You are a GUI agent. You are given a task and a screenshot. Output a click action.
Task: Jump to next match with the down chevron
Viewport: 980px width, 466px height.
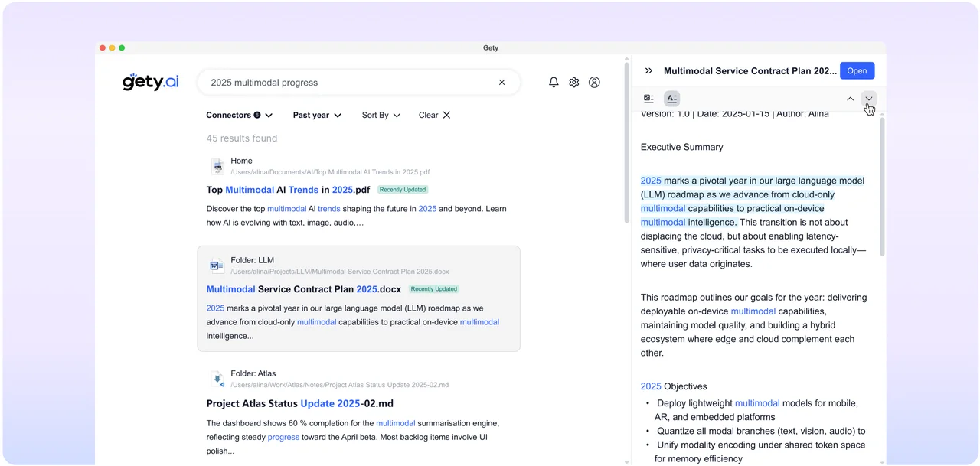tap(868, 99)
